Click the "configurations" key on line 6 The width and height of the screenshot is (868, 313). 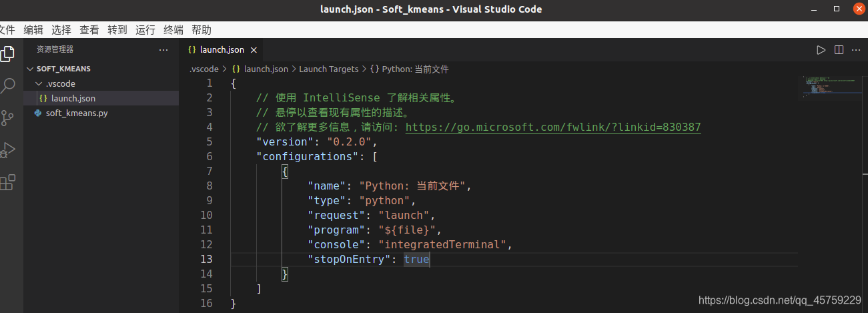click(308, 156)
